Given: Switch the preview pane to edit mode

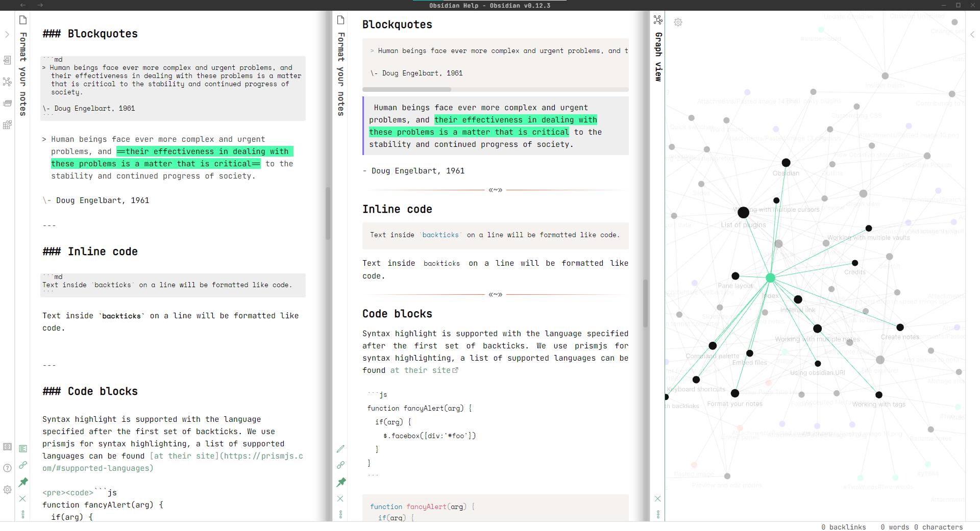Looking at the screenshot, I should 341,448.
